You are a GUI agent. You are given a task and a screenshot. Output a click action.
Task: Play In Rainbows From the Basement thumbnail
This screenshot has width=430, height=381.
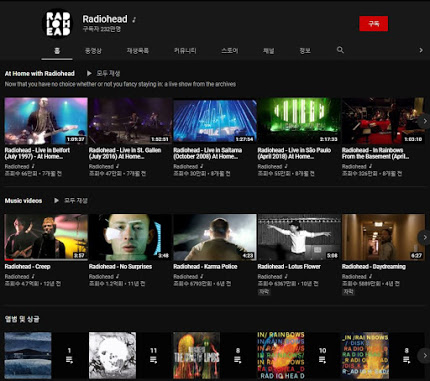[383, 121]
